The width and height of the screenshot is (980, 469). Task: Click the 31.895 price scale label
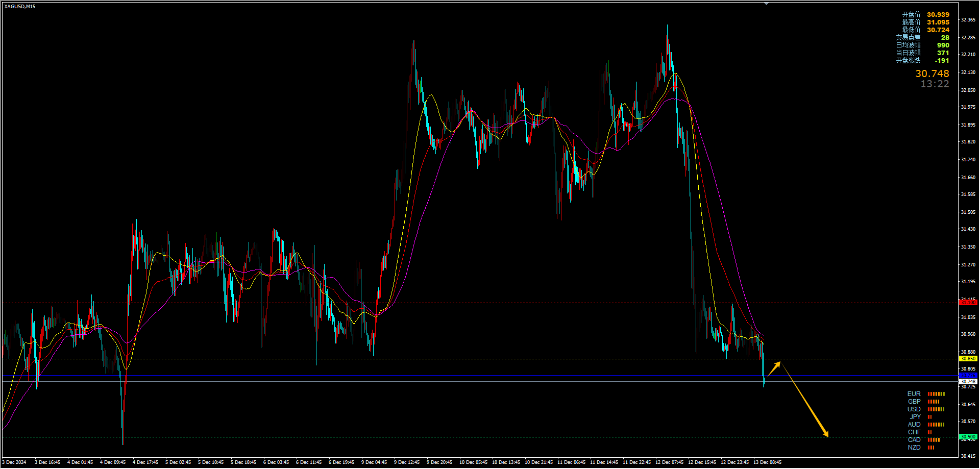(968, 125)
